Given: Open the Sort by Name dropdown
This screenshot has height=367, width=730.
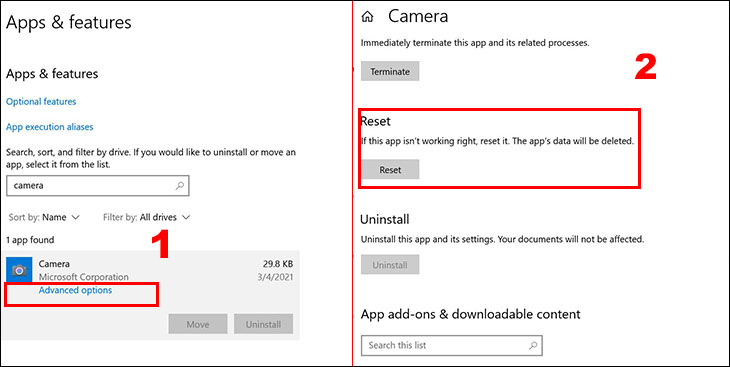Looking at the screenshot, I should [x=45, y=217].
